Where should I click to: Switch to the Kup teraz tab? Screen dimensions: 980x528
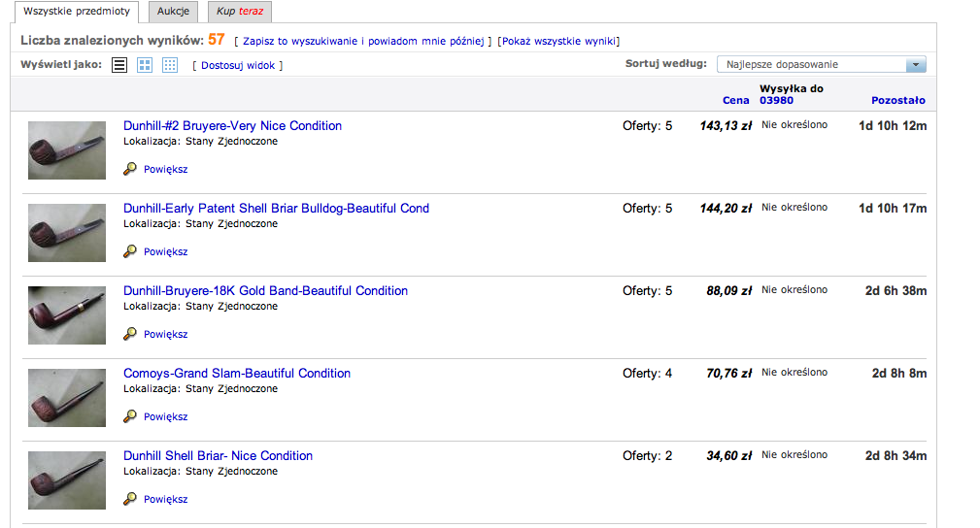point(240,12)
